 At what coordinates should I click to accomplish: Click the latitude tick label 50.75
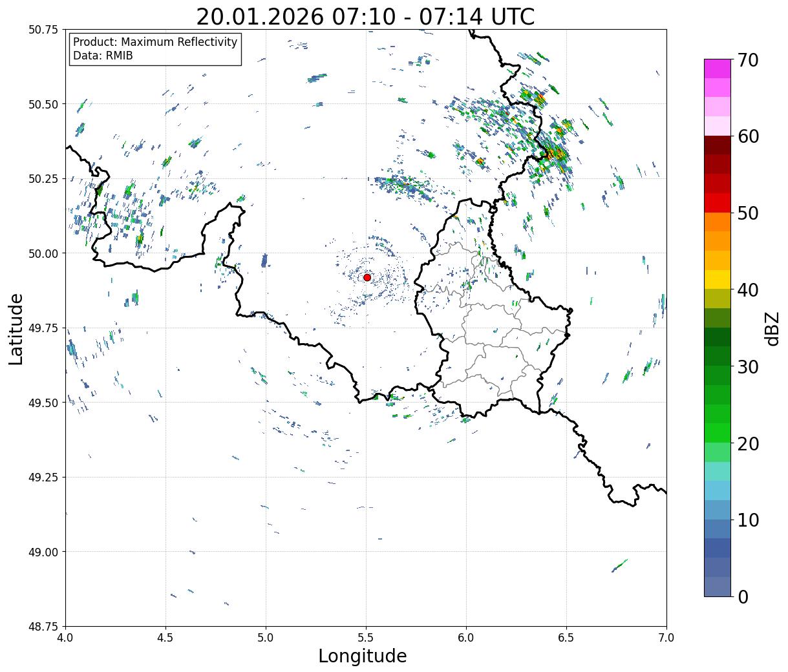click(x=43, y=30)
